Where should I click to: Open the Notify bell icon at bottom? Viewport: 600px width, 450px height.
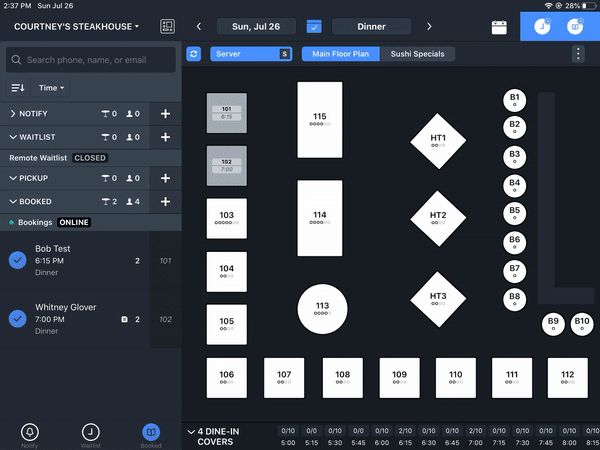click(x=30, y=433)
